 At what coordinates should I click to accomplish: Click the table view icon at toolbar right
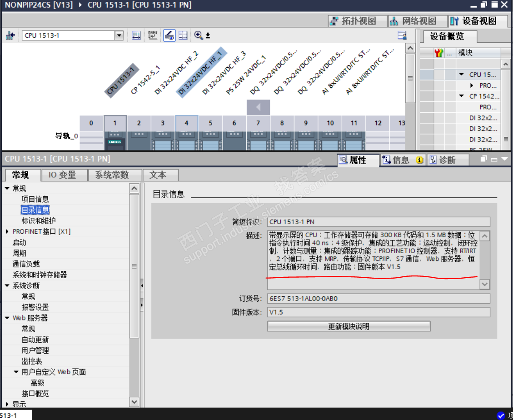tap(402, 35)
